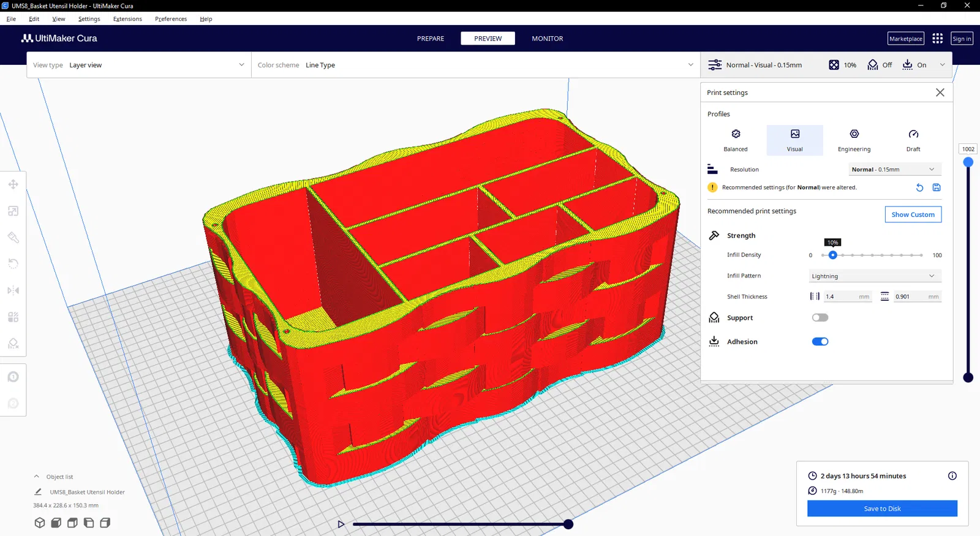
Task: Select the Paint brush tool
Action: pos(13,238)
